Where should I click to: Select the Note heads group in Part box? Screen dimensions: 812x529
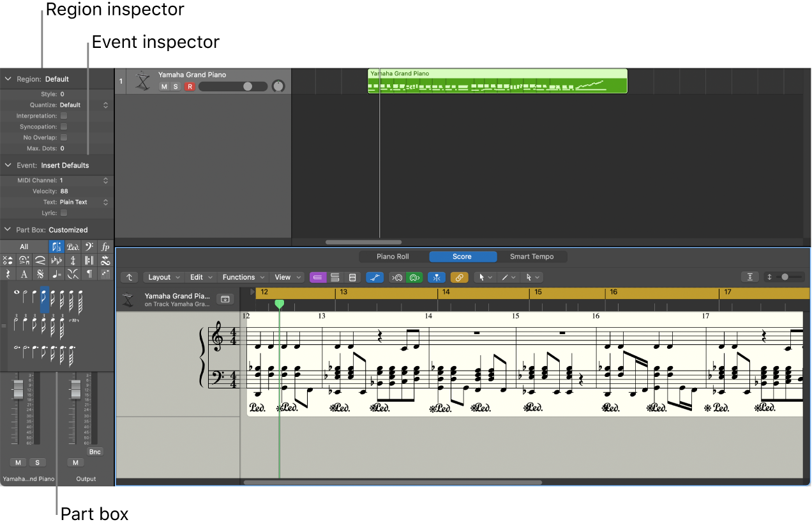tap(8, 260)
